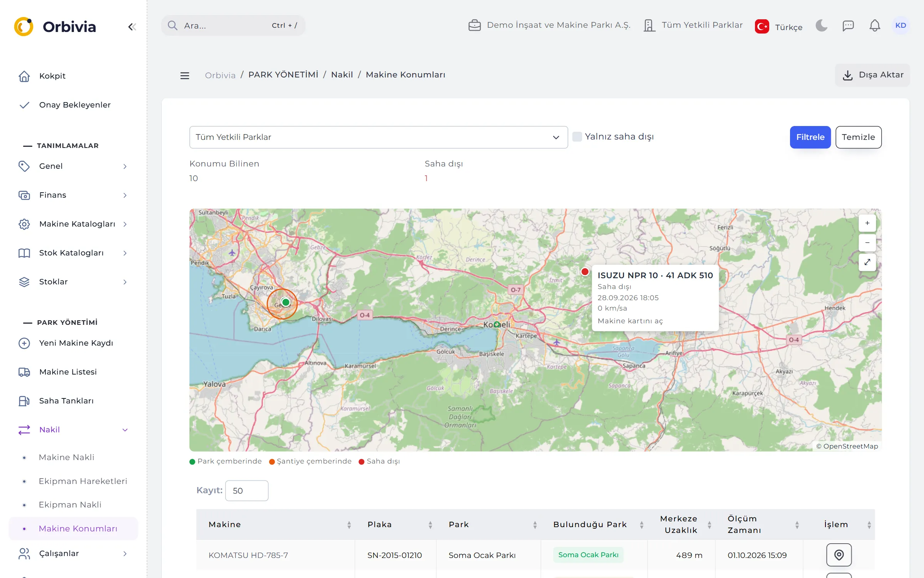Collapse the sidebar with double-chevron icon
Image resolution: width=924 pixels, height=578 pixels.
tap(132, 27)
